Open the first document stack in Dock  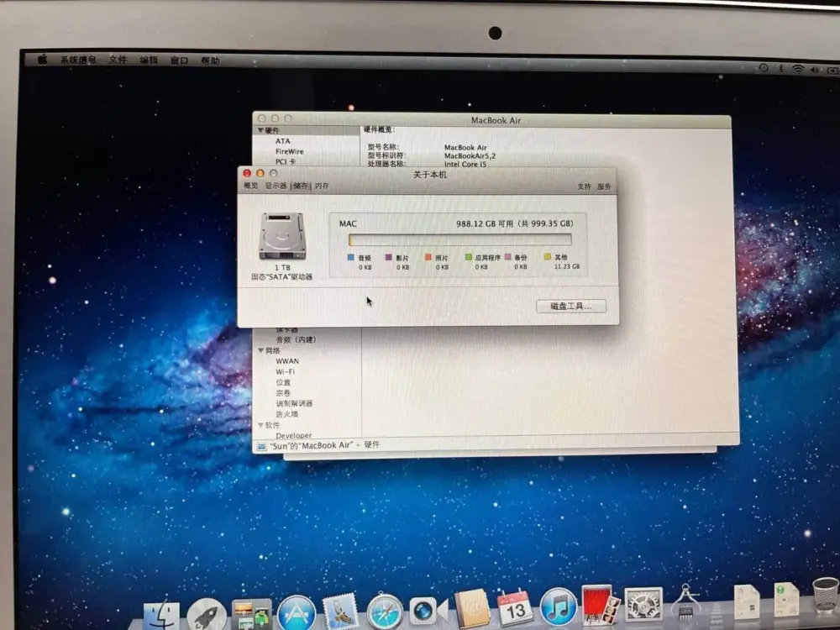(747, 601)
